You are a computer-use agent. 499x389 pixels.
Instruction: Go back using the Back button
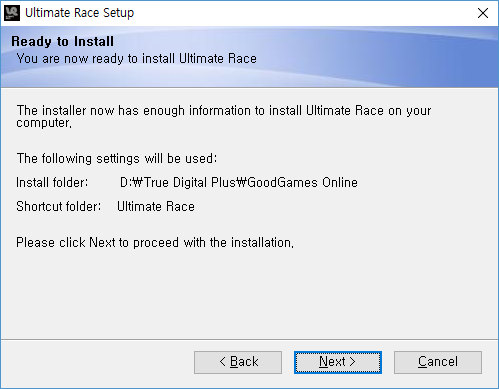coord(238,362)
